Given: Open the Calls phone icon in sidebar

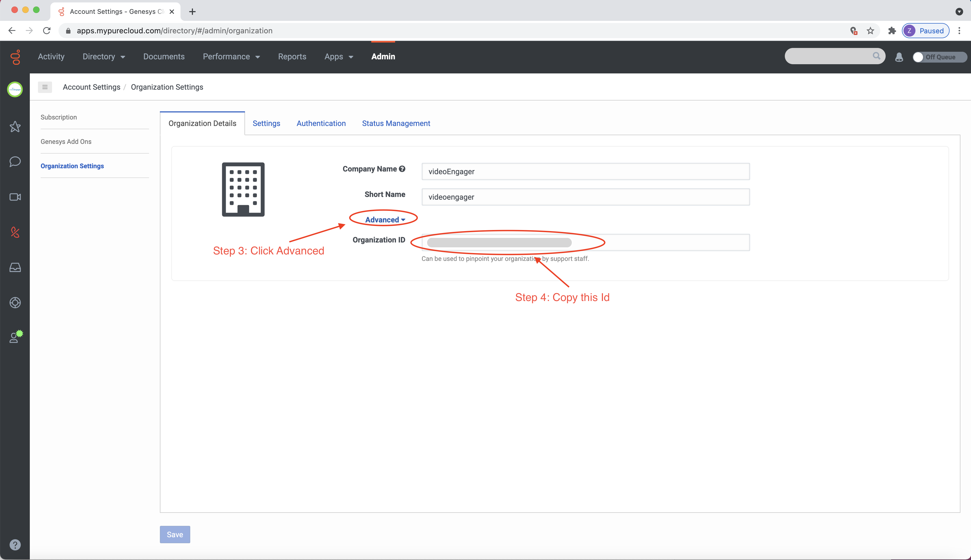Looking at the screenshot, I should [x=15, y=232].
